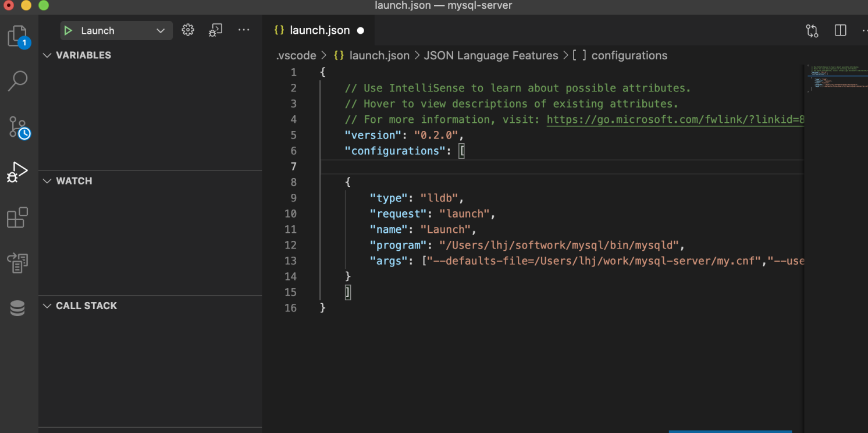
Task: Open the database icon in the activity bar
Action: (x=17, y=308)
